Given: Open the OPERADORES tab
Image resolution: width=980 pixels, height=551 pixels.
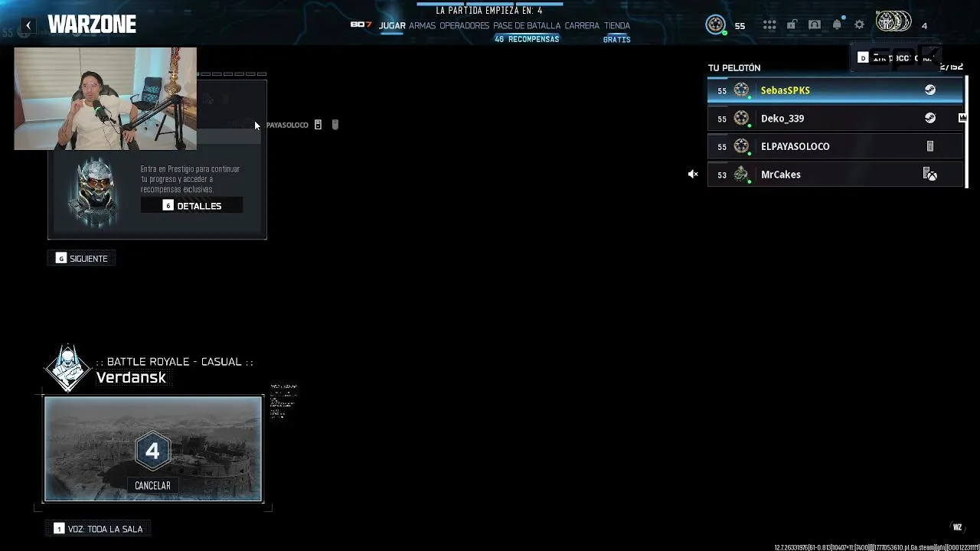Looking at the screenshot, I should [x=464, y=25].
